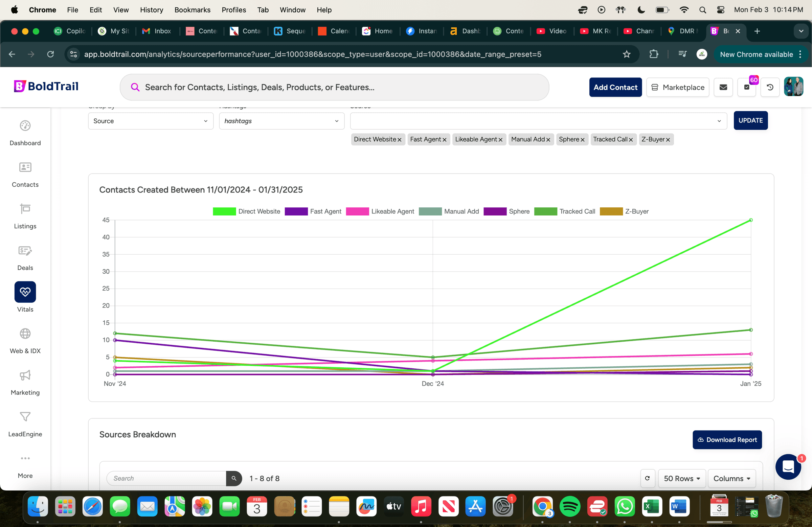Remove the Z-Buyer source filter tag
Screen dimensions: 812x527
[668, 140]
